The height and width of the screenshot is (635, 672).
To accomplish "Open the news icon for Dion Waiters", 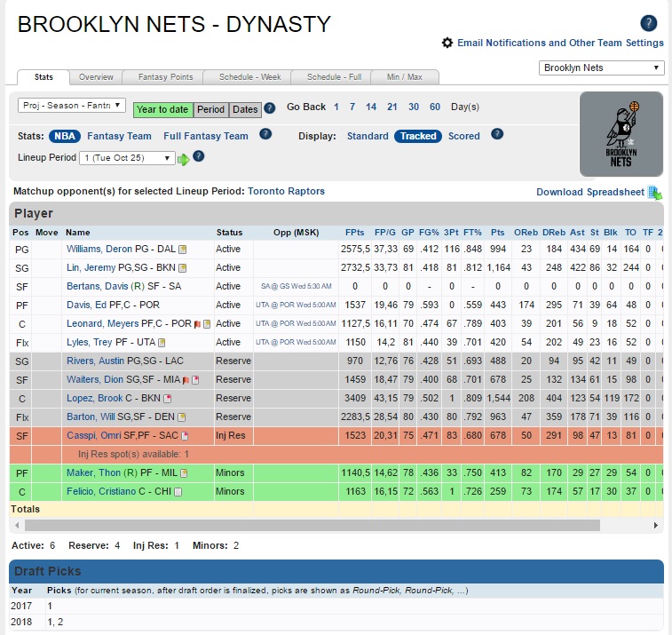I will [x=195, y=380].
